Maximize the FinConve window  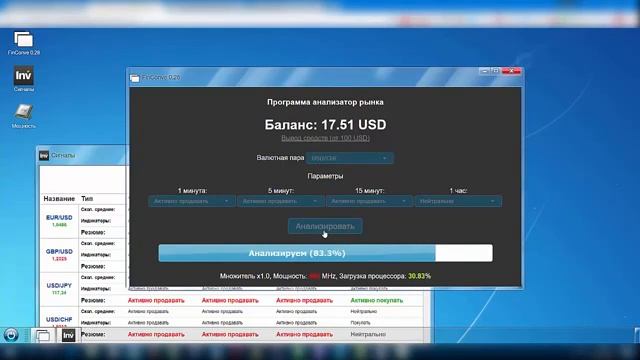(495, 71)
